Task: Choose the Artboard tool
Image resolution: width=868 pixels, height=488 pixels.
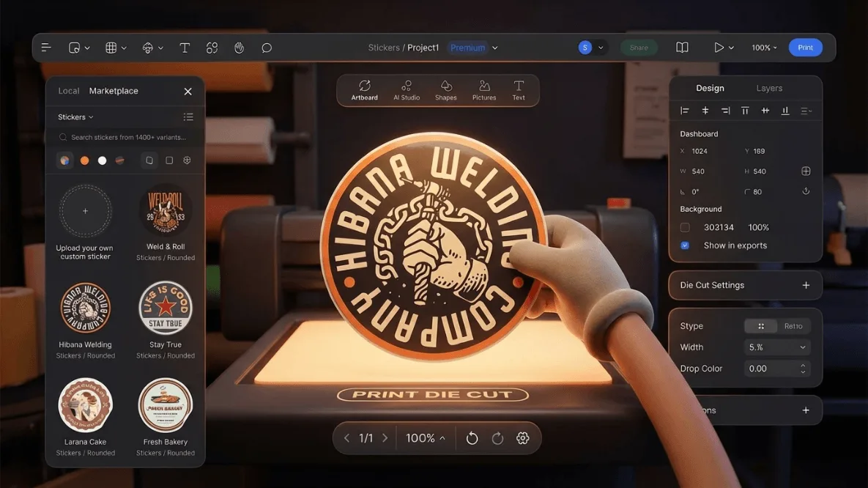Action: pos(364,90)
